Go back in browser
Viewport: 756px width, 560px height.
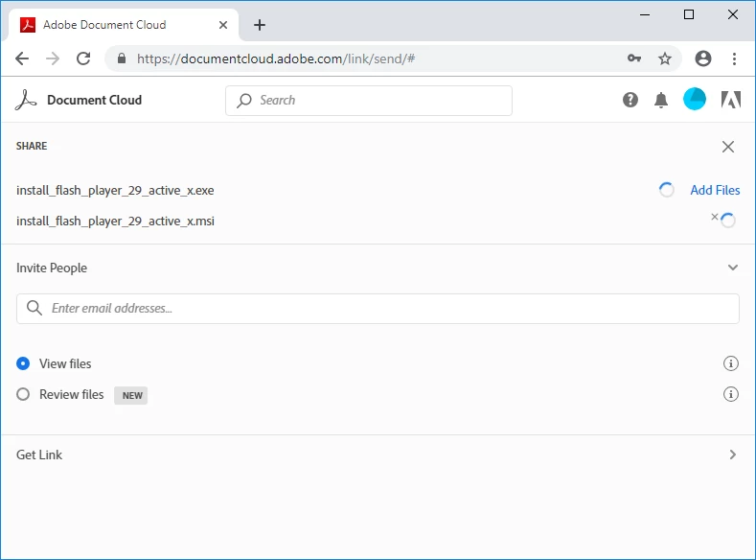(22, 58)
